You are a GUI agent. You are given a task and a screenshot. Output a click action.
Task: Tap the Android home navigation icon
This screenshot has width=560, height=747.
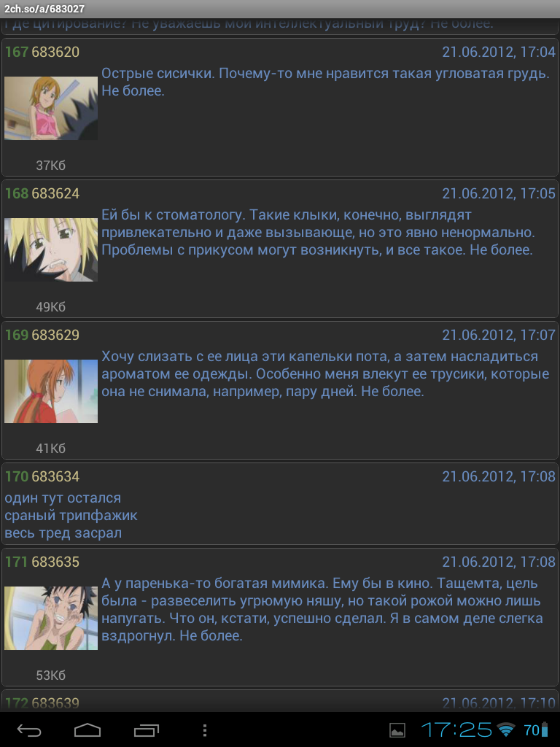[x=87, y=729]
